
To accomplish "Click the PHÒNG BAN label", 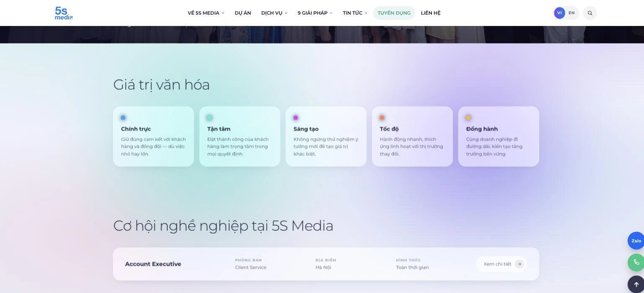I will (x=249, y=260).
